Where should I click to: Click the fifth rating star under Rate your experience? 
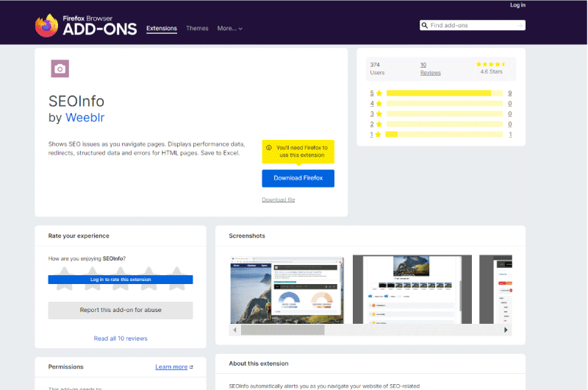tap(176, 278)
